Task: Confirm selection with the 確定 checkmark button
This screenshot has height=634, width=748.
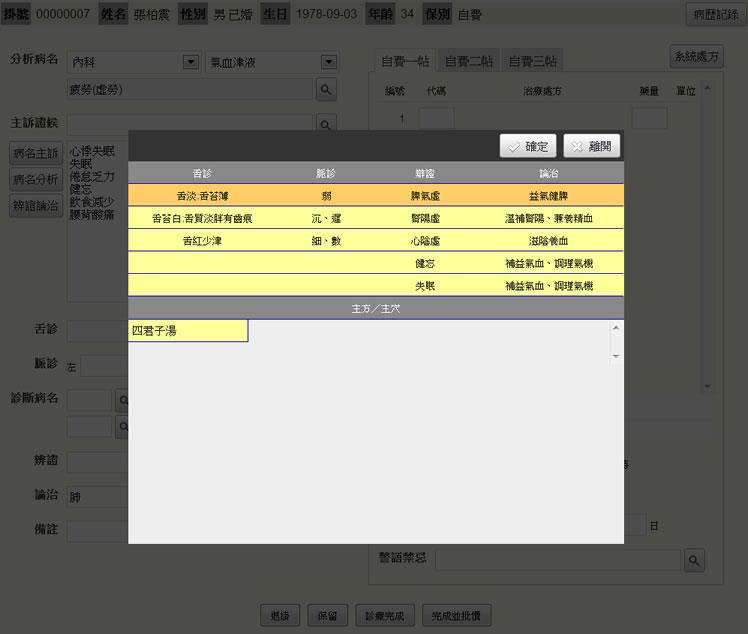Action: coord(527,146)
